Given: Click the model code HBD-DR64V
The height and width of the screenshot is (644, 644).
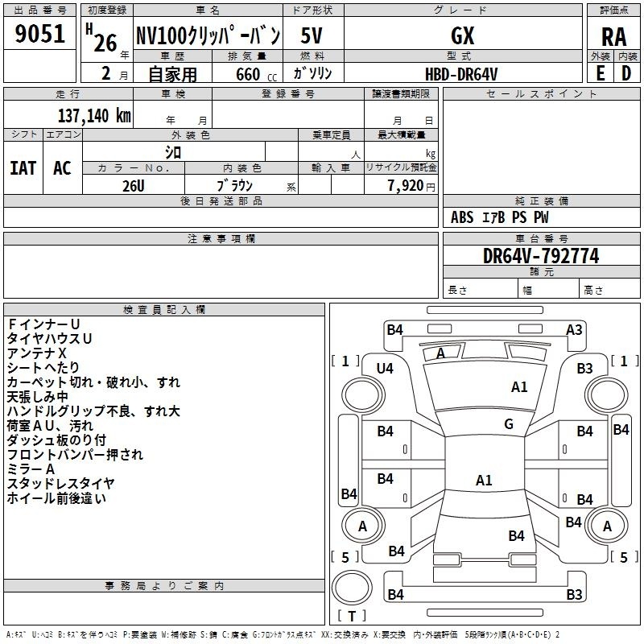Looking at the screenshot, I should coord(461,73).
